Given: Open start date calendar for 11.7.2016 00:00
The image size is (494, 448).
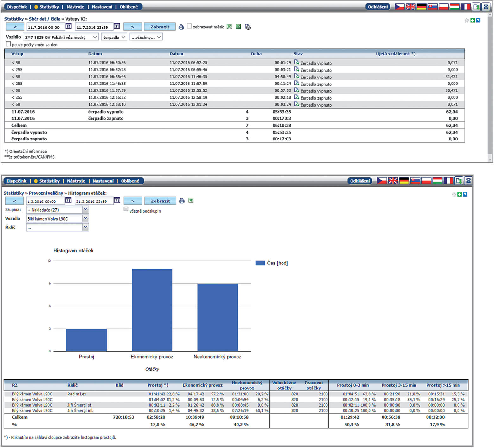Looking at the screenshot, I should pyautogui.click(x=68, y=27).
